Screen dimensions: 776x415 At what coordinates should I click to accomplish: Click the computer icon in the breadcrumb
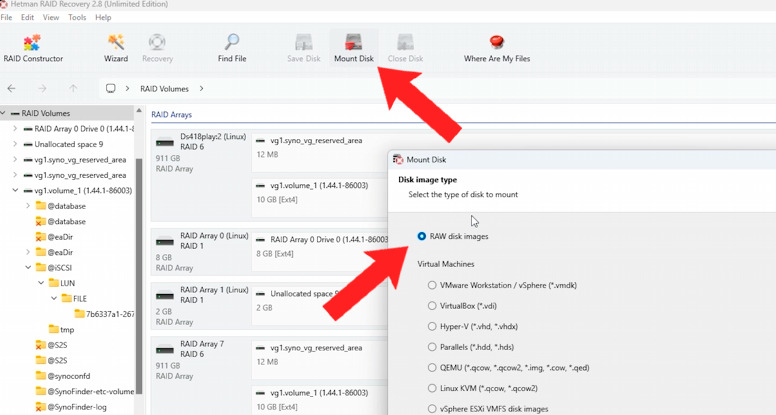[111, 89]
